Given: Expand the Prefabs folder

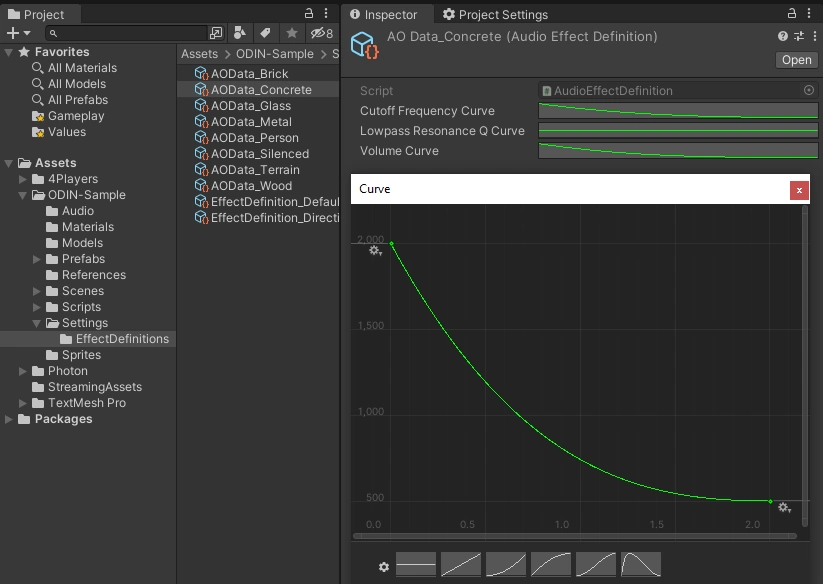Looking at the screenshot, I should pyautogui.click(x=37, y=259).
